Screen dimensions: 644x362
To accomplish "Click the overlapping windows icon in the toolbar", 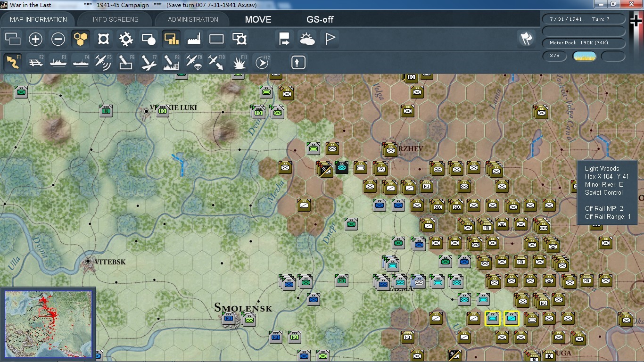I will coord(13,39).
